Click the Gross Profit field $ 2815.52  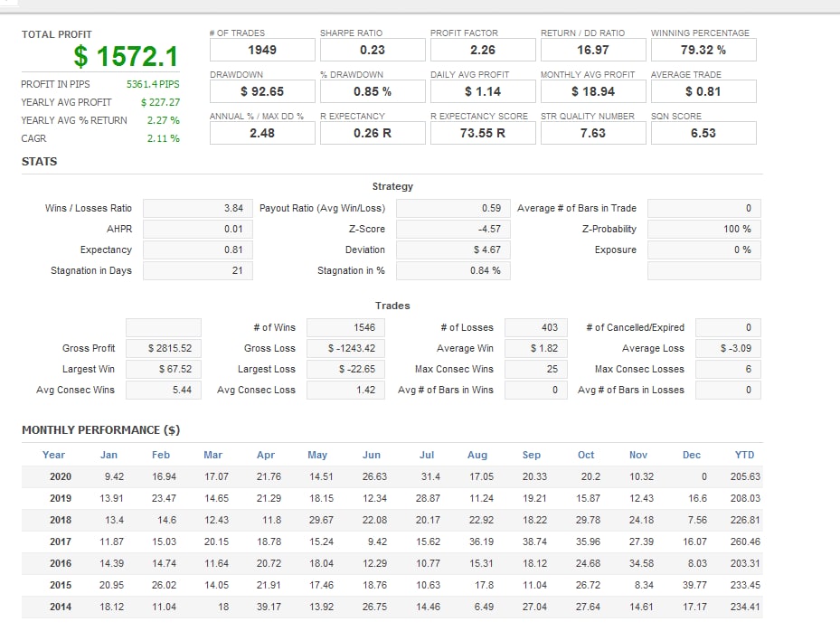(164, 349)
